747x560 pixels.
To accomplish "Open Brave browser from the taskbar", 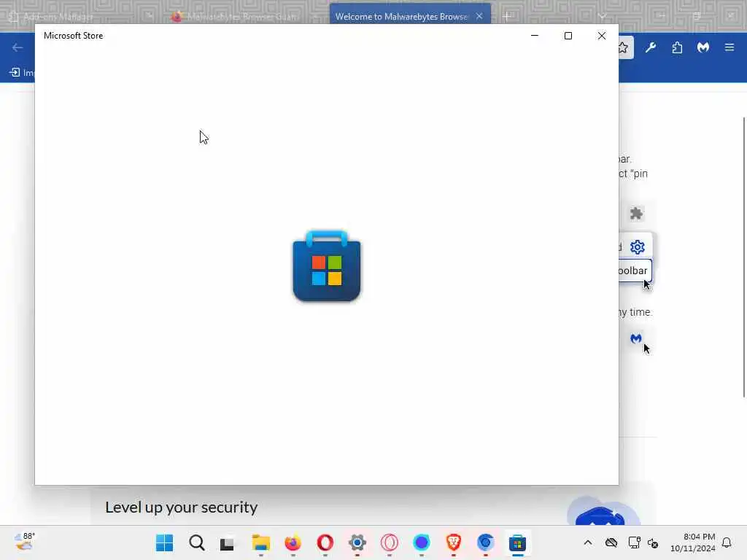I will coord(454,542).
